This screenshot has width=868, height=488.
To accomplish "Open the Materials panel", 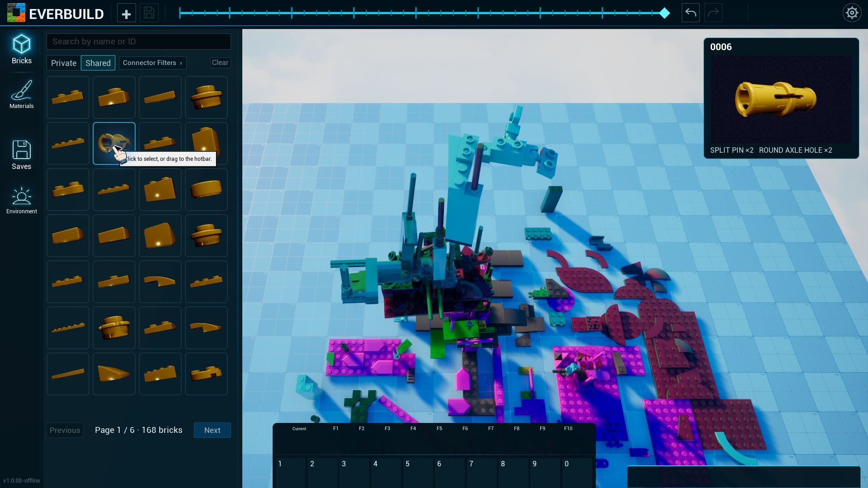I will pyautogui.click(x=21, y=94).
